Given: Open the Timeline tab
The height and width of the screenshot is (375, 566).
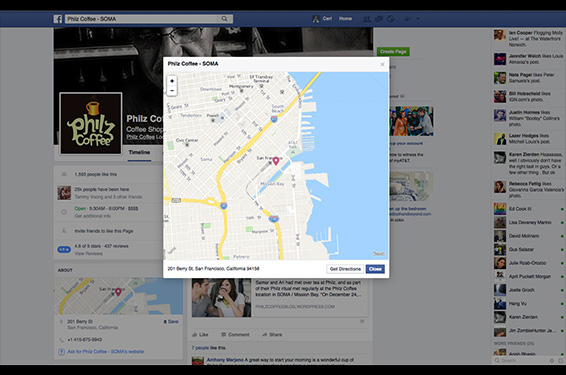Looking at the screenshot, I should point(139,152).
